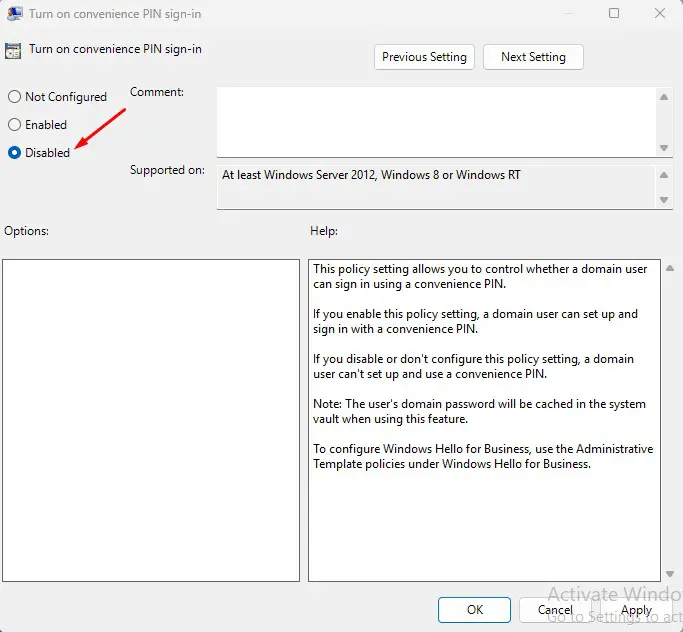Click the policy setting icon beside heading
Image resolution: width=683 pixels, height=632 pixels.
13,51
